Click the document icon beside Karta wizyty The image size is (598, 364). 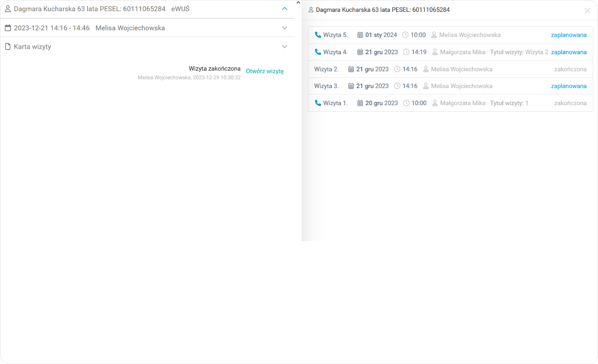7,46
